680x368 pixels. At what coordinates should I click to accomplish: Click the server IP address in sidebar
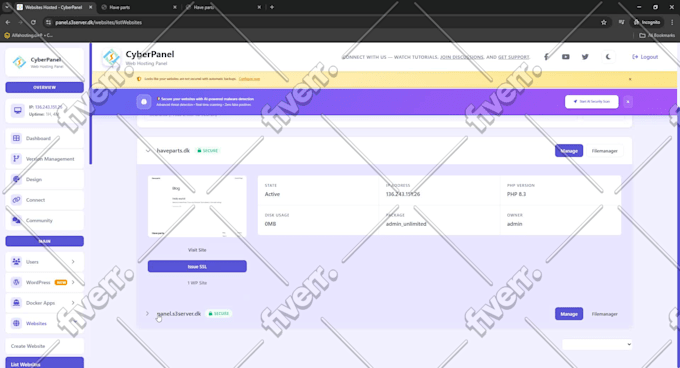pos(49,107)
